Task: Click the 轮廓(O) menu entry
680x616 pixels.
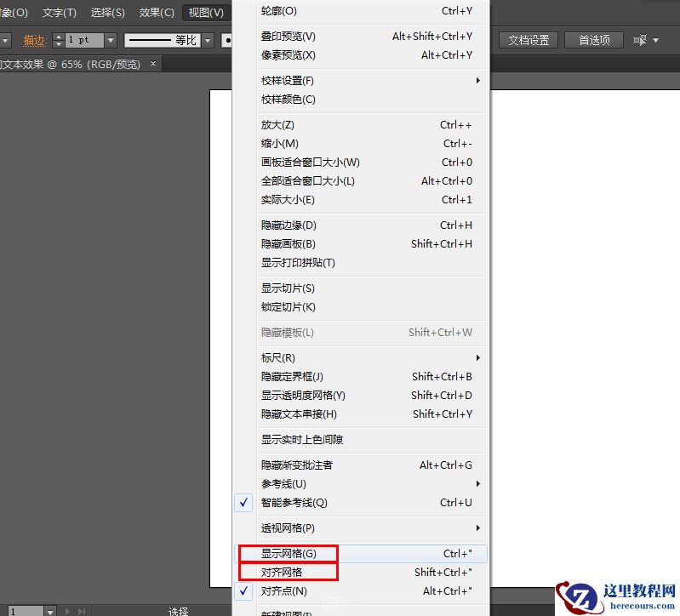Action: coord(374,11)
